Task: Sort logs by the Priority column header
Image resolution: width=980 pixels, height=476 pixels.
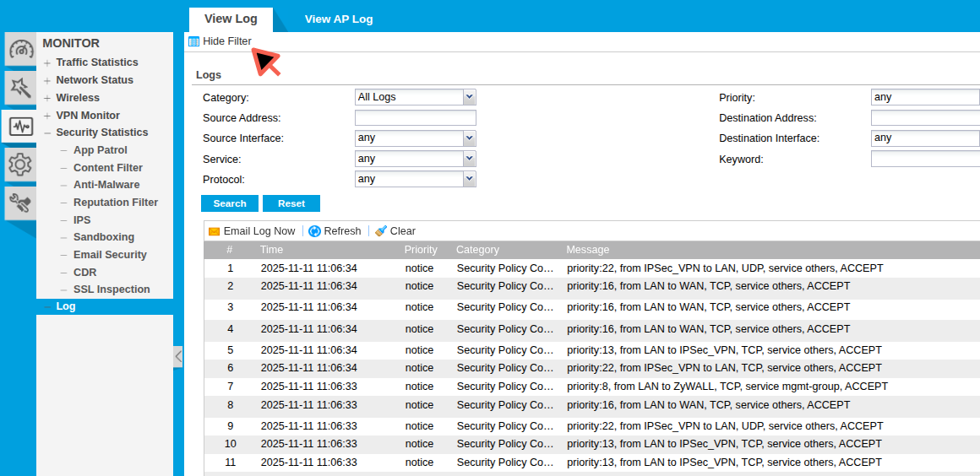Action: point(421,250)
